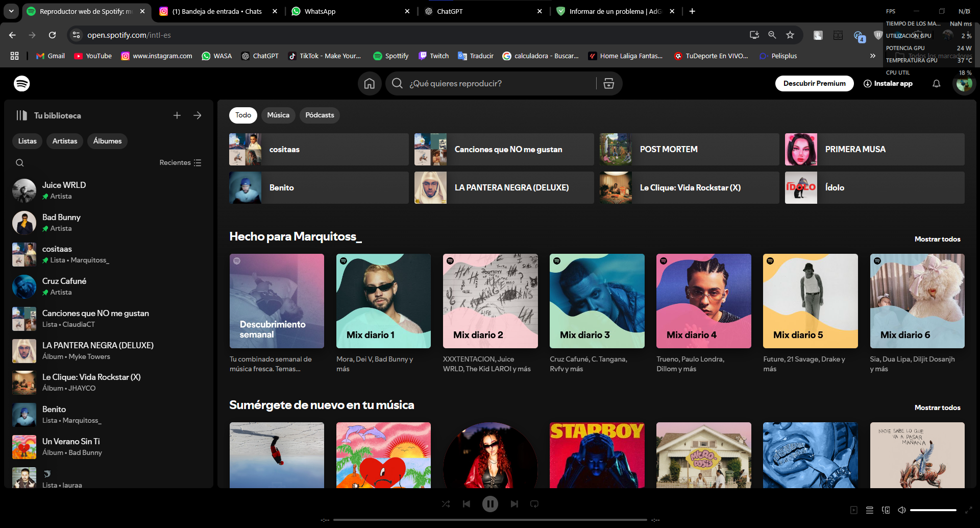Open the Recientes sorting dropdown
This screenshot has height=528, width=980.
(x=180, y=162)
